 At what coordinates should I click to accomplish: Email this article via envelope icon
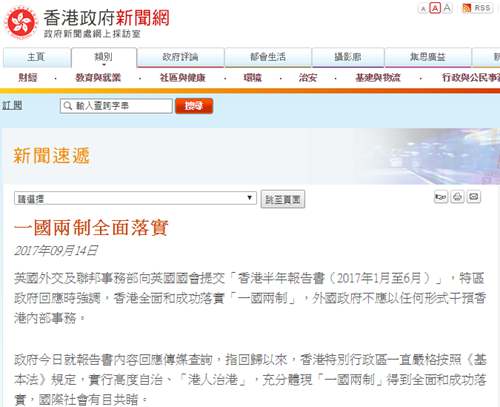(x=474, y=197)
